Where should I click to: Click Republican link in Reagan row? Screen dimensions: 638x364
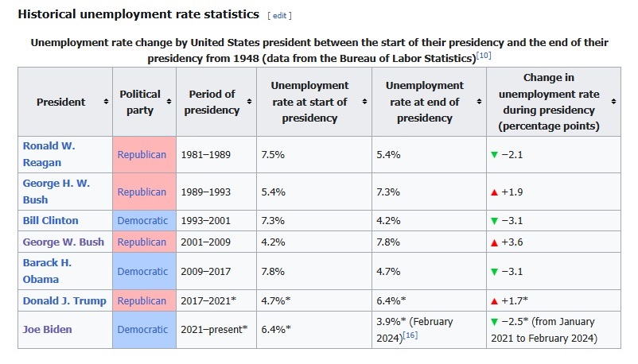coord(142,154)
